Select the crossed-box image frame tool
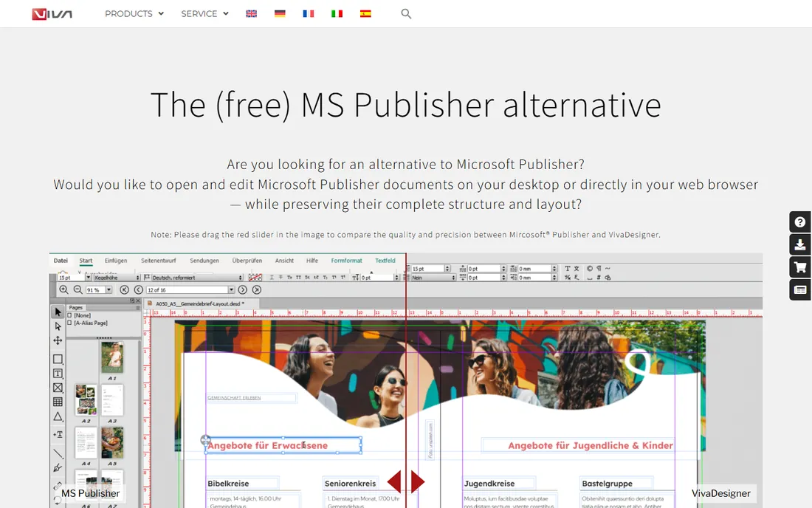Viewport: 812px width, 508px height. 58,388
